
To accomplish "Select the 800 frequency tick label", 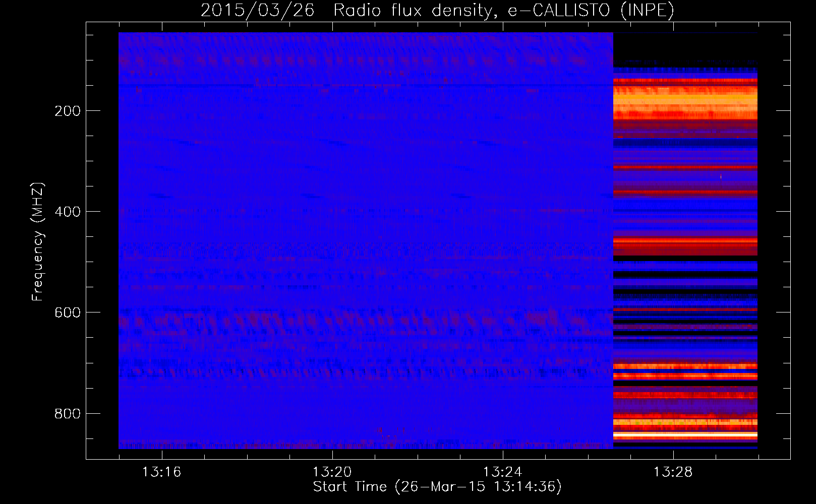I will pyautogui.click(x=67, y=414).
